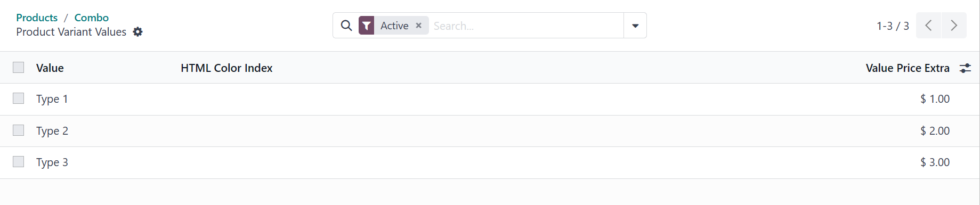Image resolution: width=980 pixels, height=205 pixels.
Task: Click the 1-3 / 3 pager counter
Action: pyautogui.click(x=893, y=26)
